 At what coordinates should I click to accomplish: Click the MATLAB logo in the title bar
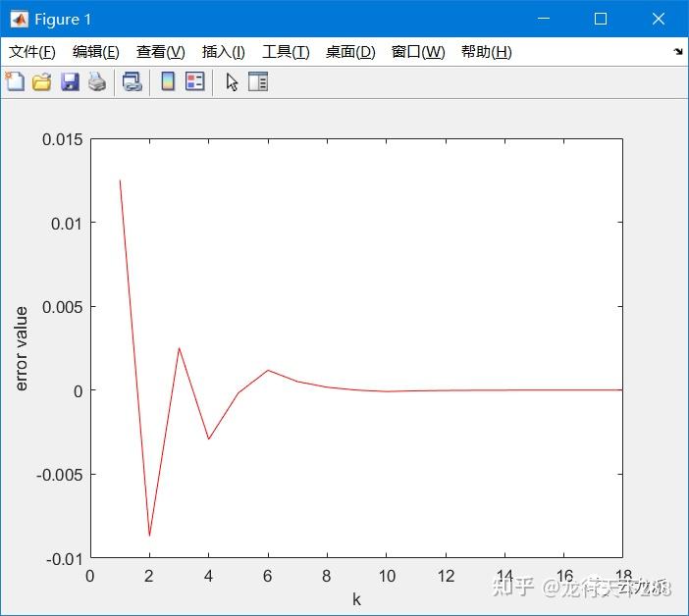19,20
